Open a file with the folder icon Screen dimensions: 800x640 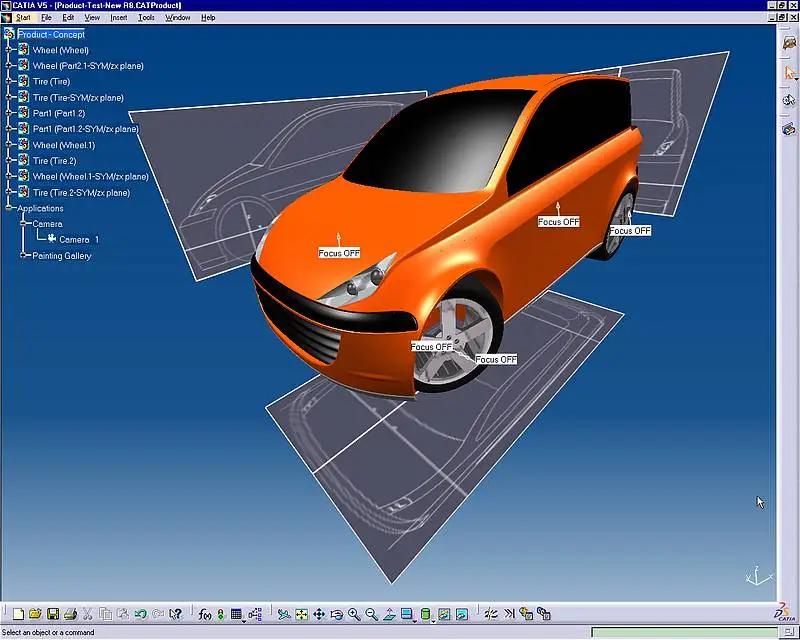tap(35, 614)
